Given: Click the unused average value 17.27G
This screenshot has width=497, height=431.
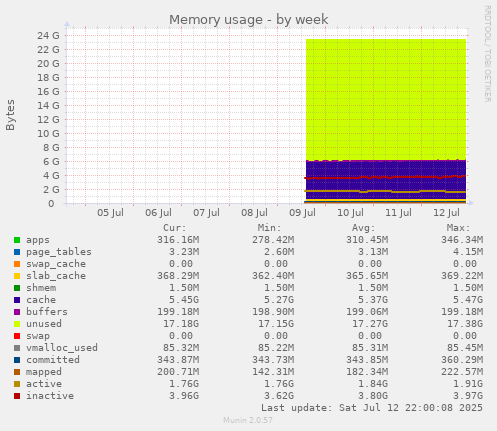Looking at the screenshot, I should tap(370, 324).
